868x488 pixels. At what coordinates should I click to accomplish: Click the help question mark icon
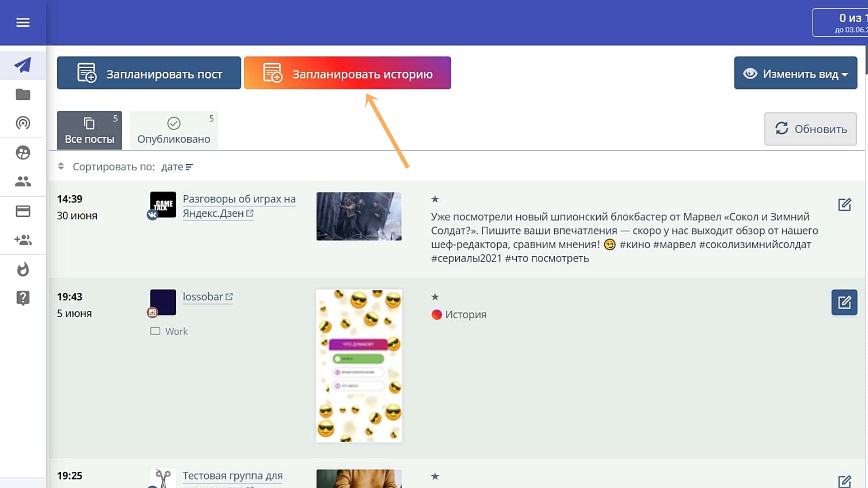pos(23,298)
